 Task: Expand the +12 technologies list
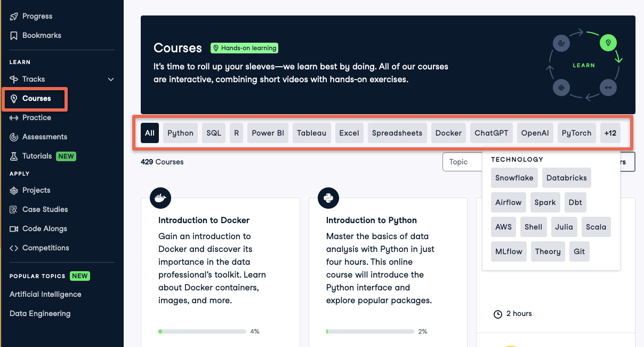[x=610, y=132]
